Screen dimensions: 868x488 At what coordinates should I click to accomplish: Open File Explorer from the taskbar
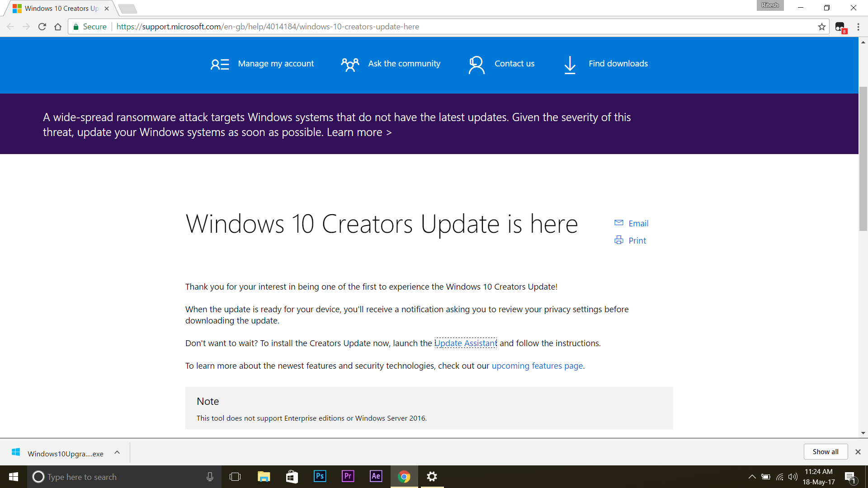(264, 477)
